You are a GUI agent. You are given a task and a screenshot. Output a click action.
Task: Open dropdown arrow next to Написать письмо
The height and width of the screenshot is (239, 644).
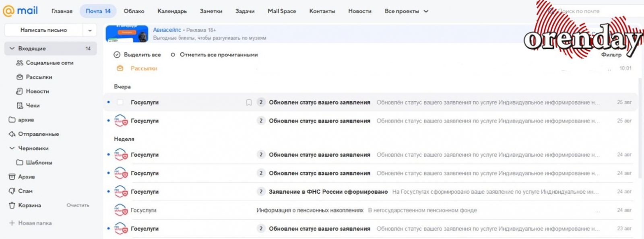(x=90, y=30)
